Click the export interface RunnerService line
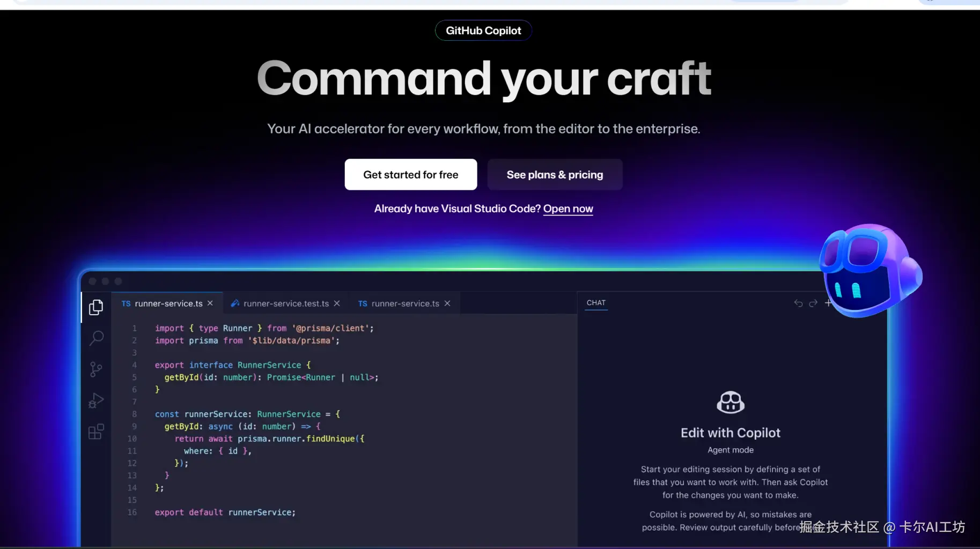Image resolution: width=980 pixels, height=549 pixels. pyautogui.click(x=233, y=365)
